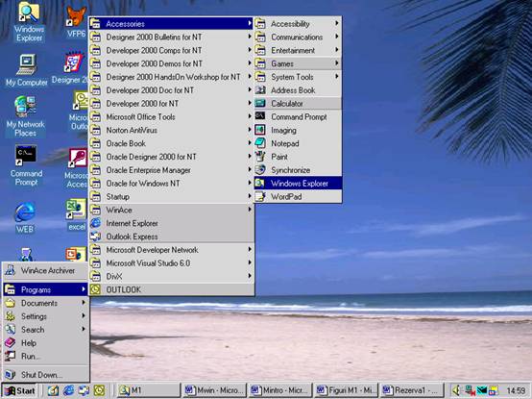Open Documents in the Start menu
532x399 pixels.
coord(46,303)
